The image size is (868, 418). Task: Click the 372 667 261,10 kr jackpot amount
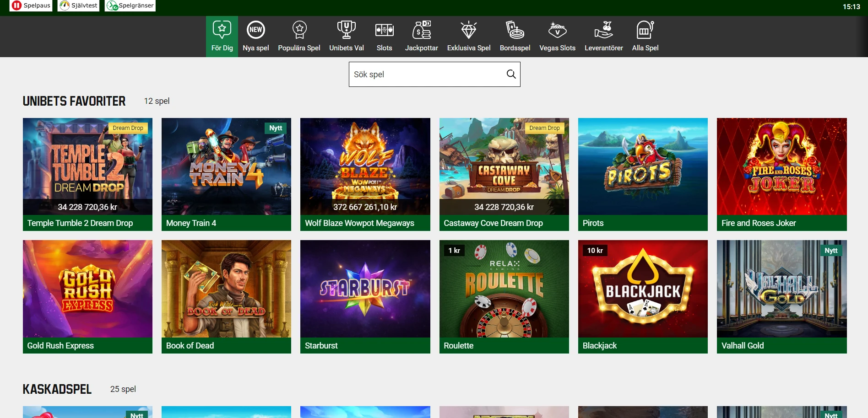pos(365,207)
